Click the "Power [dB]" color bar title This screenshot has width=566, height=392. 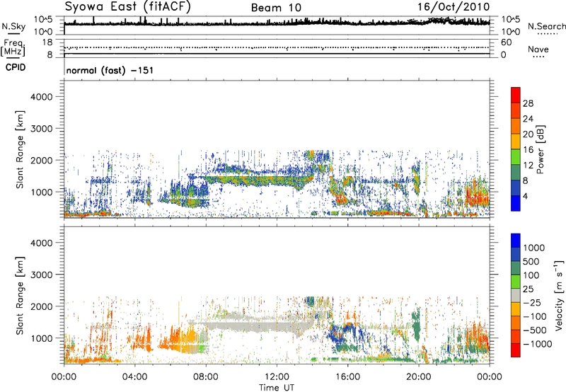click(540, 149)
